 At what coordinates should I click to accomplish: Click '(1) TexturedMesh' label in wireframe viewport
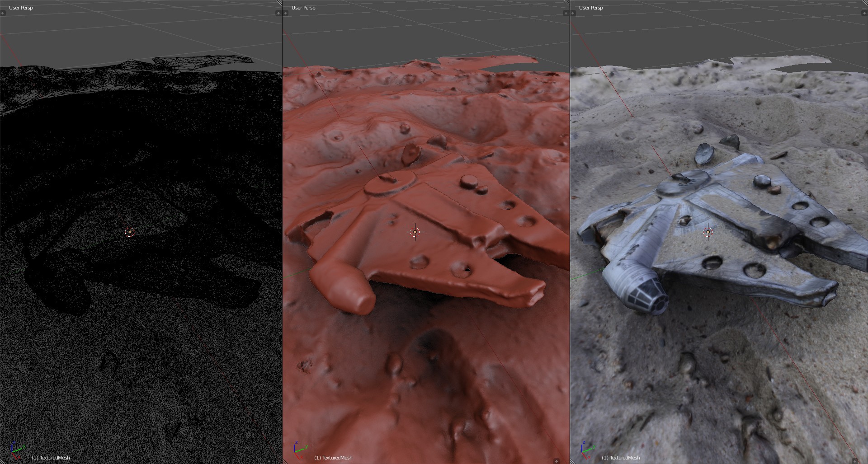pos(51,458)
